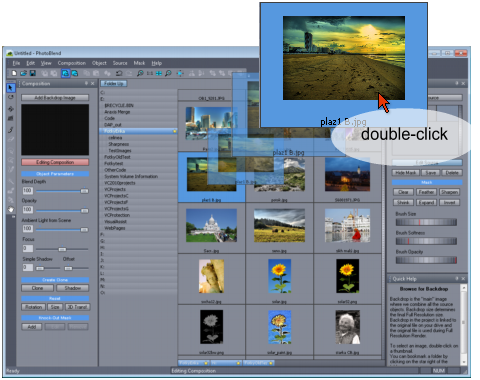Select the 3D move tool in left toolbox
The width and height of the screenshot is (480, 380).
pyautogui.click(x=11, y=109)
